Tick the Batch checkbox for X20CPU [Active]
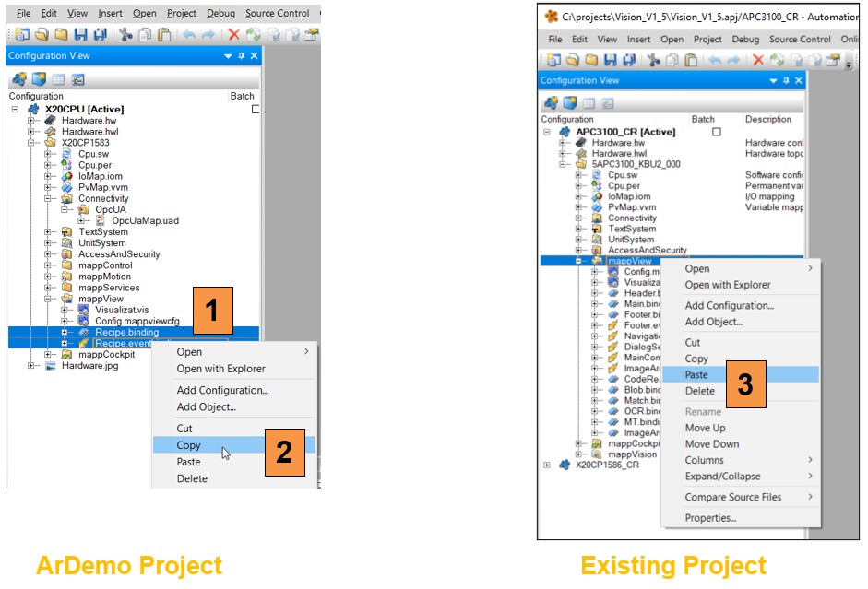 [x=256, y=109]
